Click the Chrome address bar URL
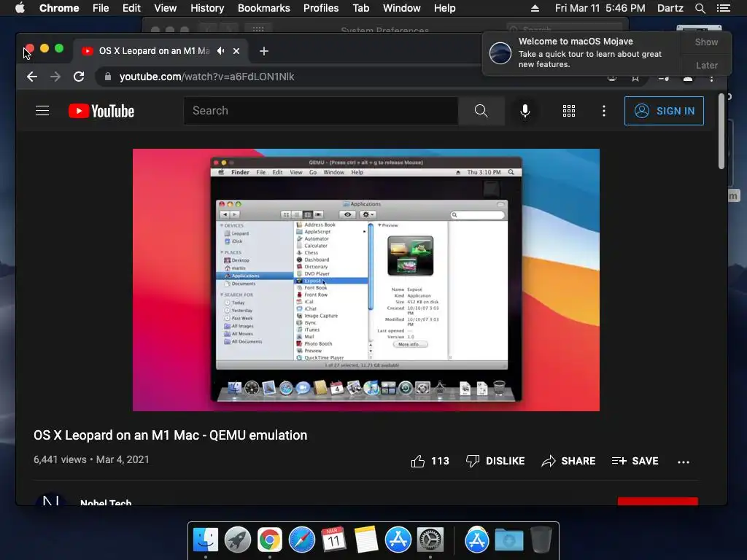747x560 pixels. tap(206, 77)
